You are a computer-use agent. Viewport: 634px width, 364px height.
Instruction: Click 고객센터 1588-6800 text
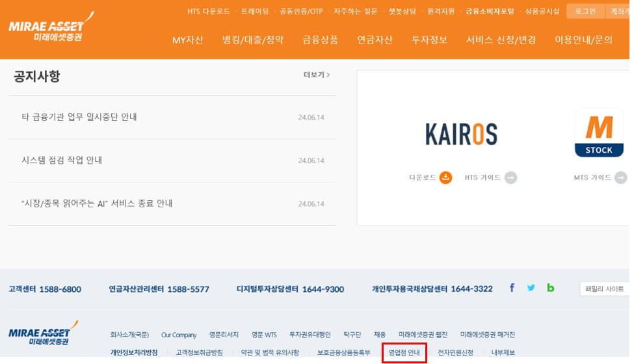point(45,289)
